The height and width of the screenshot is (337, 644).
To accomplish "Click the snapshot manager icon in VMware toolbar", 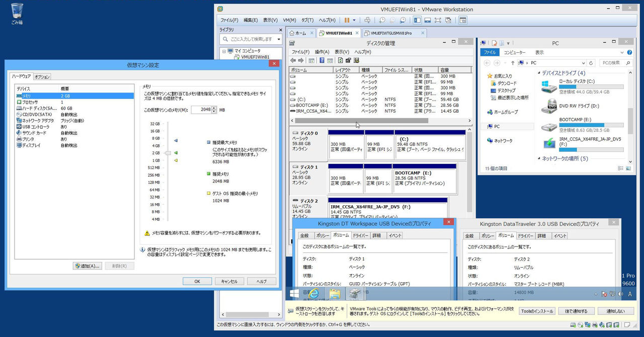I will coord(403,20).
